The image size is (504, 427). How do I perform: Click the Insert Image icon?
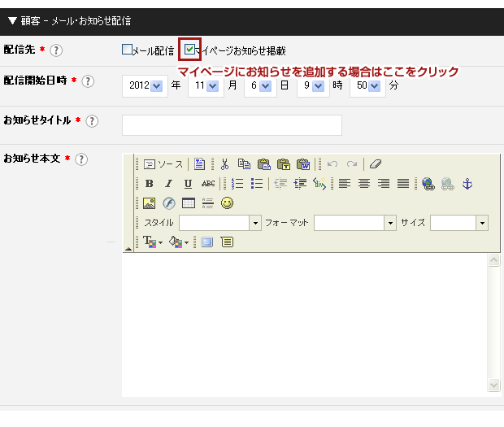pyautogui.click(x=149, y=203)
